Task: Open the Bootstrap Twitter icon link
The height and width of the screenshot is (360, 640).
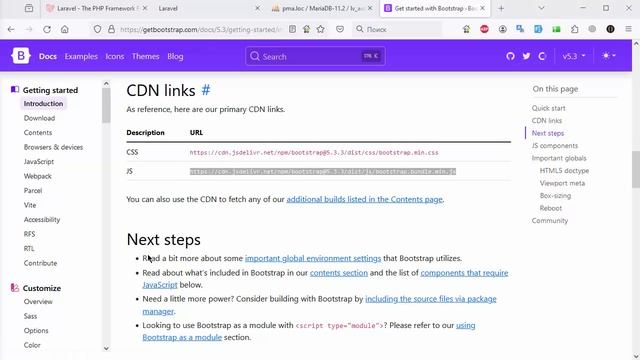Action: pos(526,56)
